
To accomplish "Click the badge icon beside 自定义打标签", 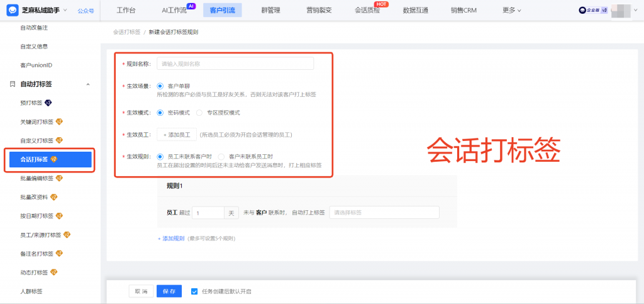I will [58, 140].
